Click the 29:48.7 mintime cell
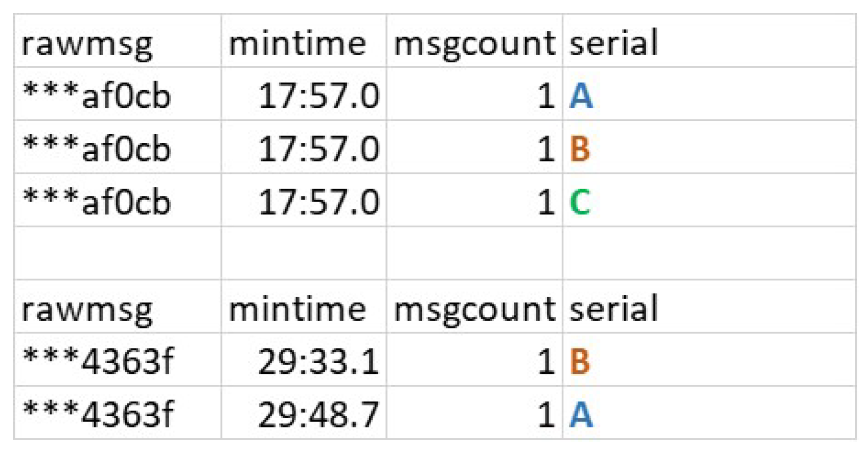The image size is (868, 455). [x=318, y=414]
